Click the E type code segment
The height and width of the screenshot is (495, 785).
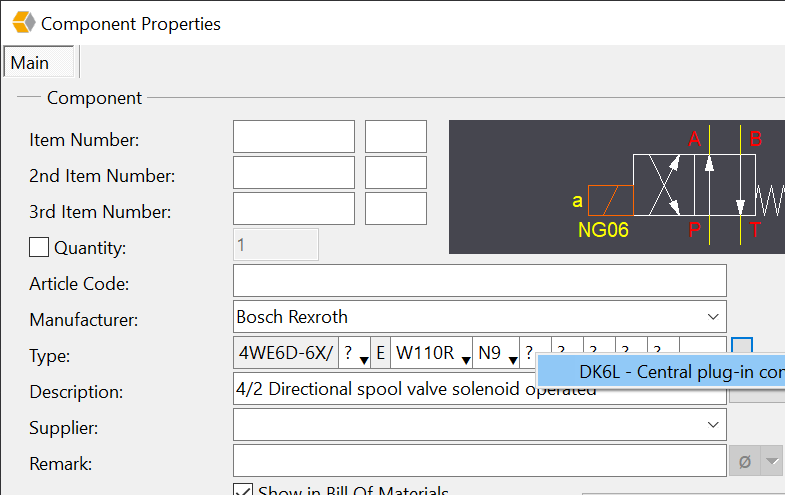380,353
